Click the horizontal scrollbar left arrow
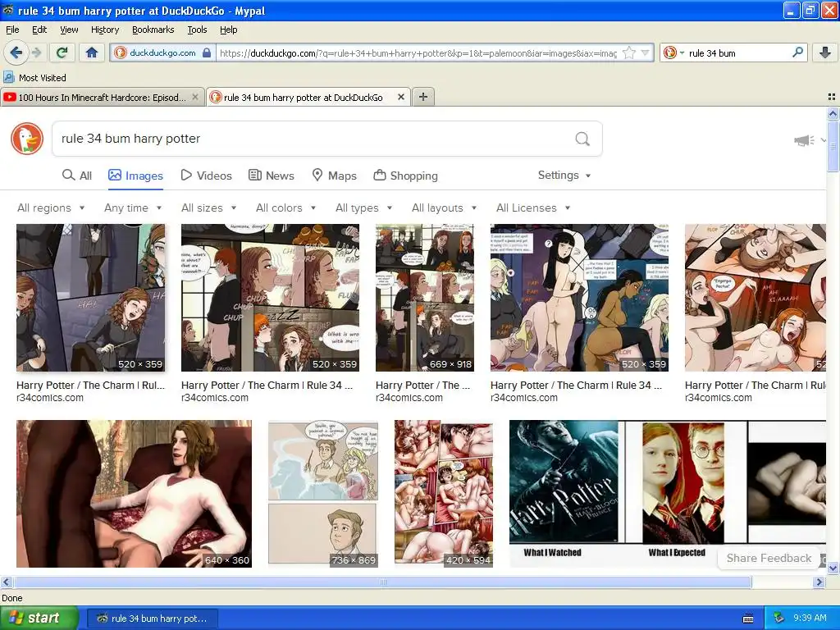This screenshot has height=630, width=840. pyautogui.click(x=6, y=582)
